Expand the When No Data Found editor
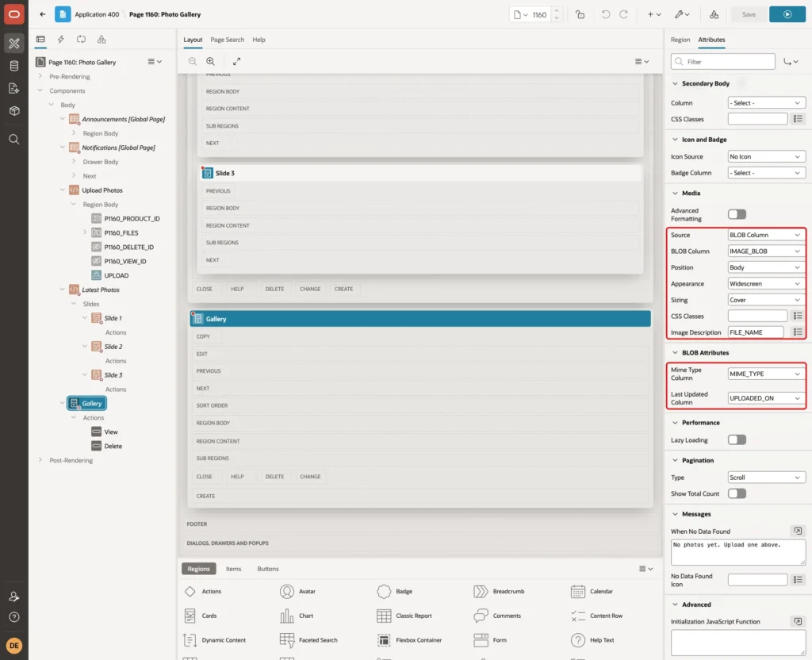 798,531
